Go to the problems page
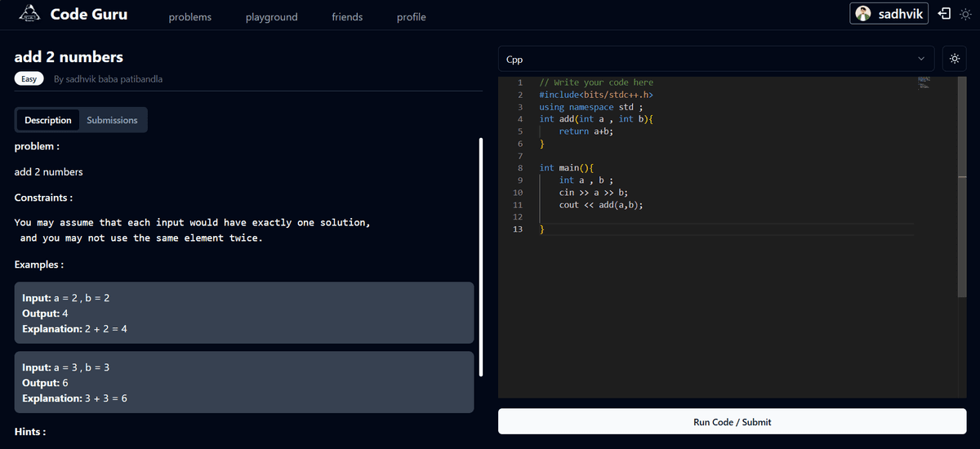The height and width of the screenshot is (449, 980). [x=190, y=17]
